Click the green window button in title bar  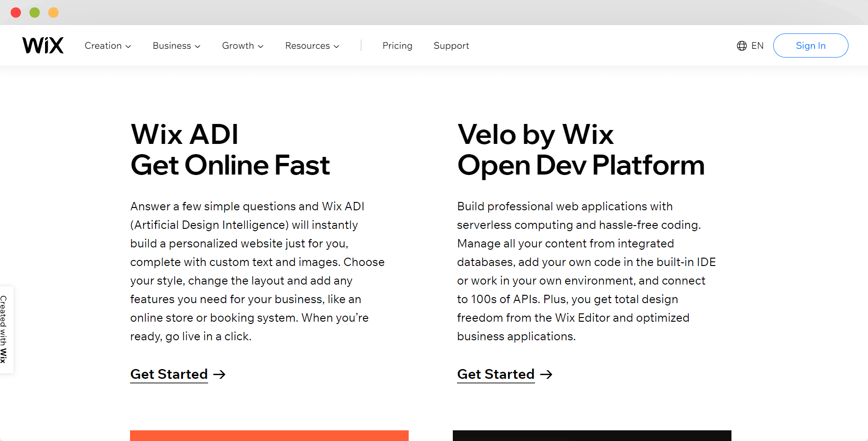click(x=35, y=13)
